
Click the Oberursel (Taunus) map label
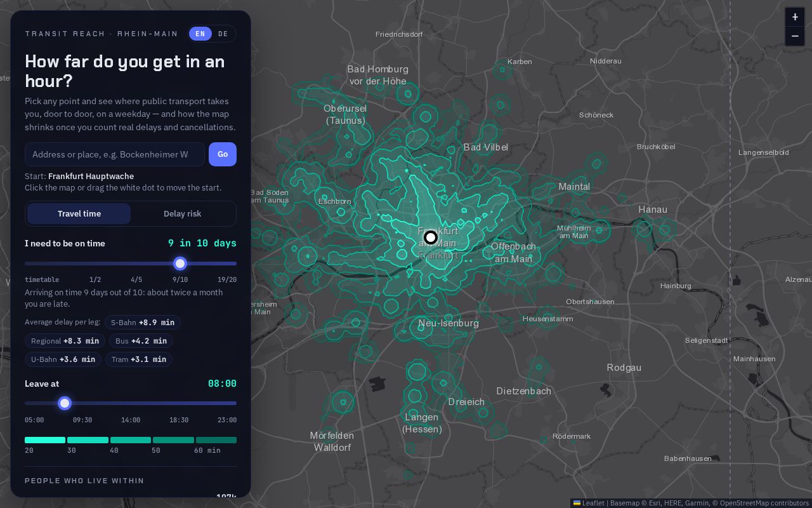[x=345, y=114]
